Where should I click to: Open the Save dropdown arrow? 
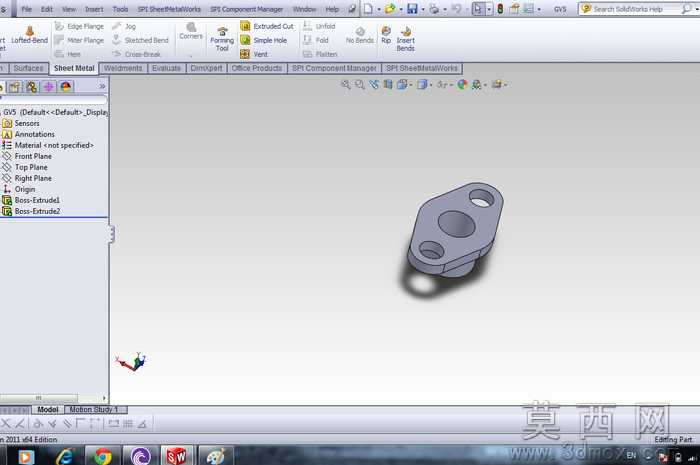pyautogui.click(x=423, y=9)
